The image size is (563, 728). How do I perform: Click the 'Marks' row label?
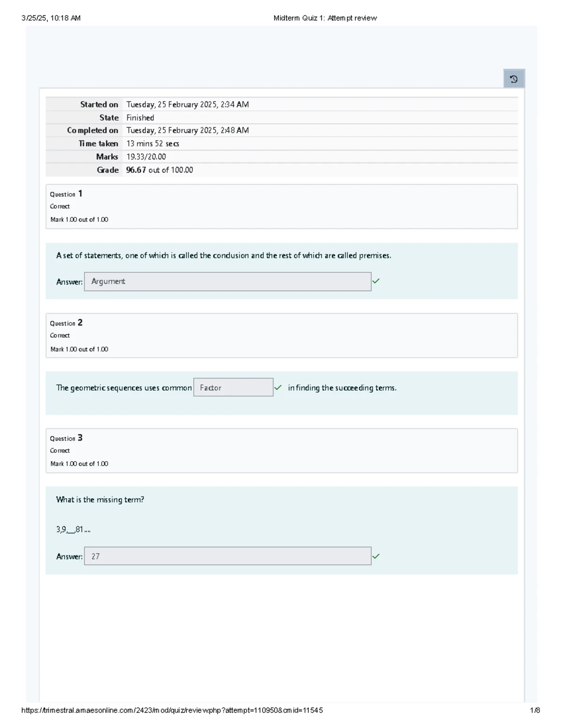(107, 157)
